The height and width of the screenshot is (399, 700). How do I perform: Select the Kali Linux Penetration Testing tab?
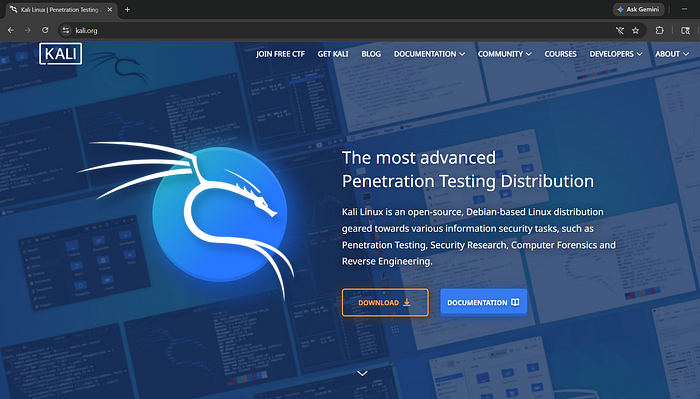pos(60,9)
